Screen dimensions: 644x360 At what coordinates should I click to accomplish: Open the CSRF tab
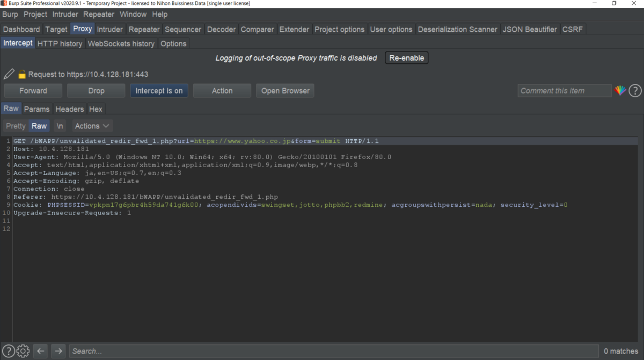pos(573,30)
